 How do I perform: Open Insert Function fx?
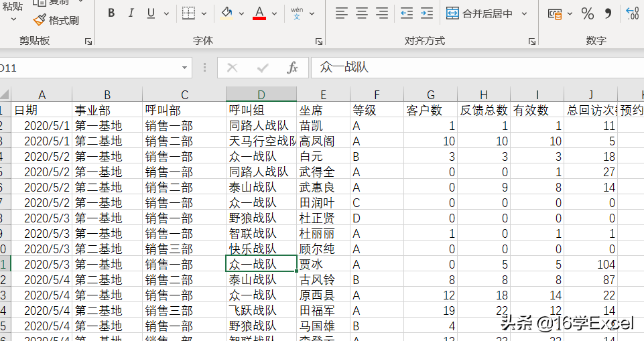[292, 68]
